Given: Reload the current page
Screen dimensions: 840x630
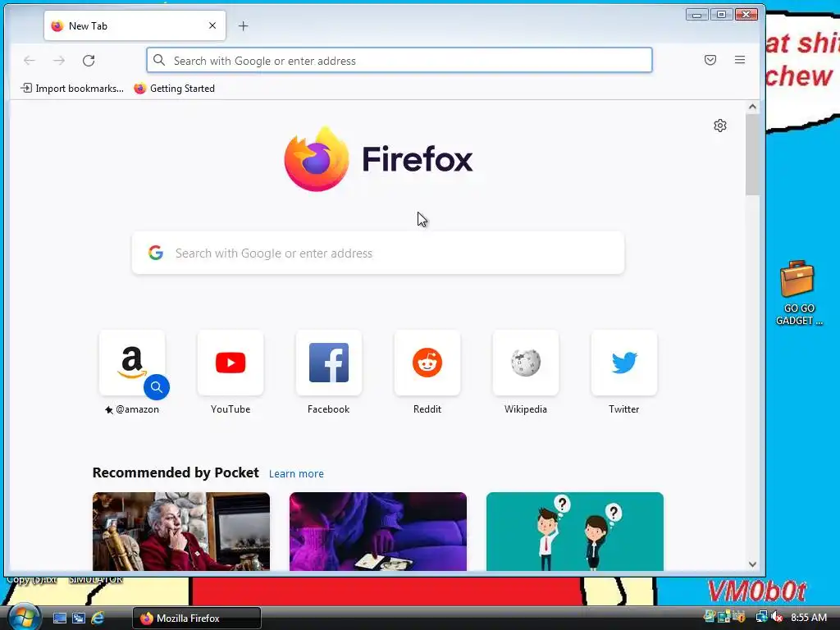Looking at the screenshot, I should (x=89, y=61).
